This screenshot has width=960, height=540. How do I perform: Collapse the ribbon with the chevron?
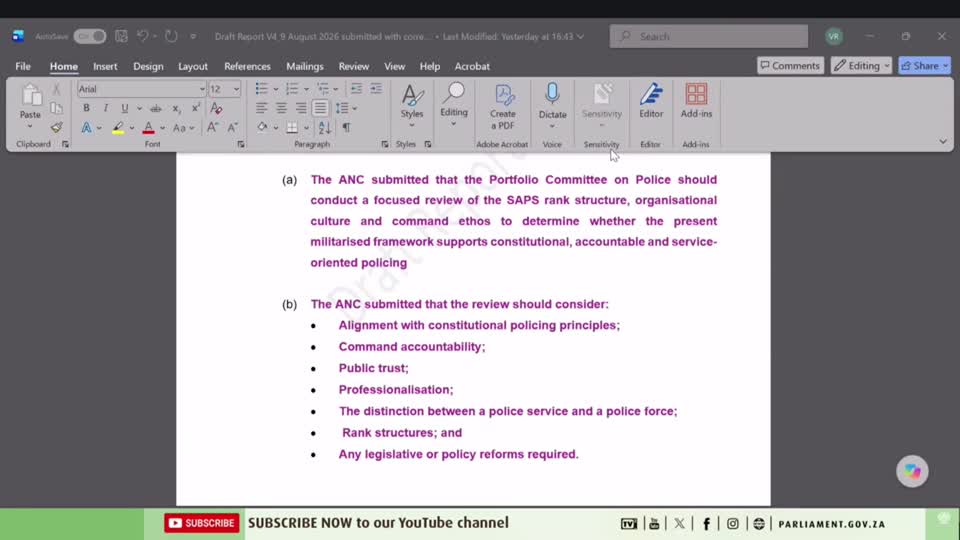943,141
